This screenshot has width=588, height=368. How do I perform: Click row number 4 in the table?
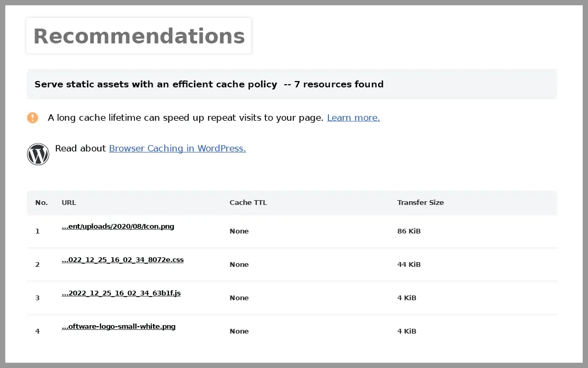[x=38, y=331]
